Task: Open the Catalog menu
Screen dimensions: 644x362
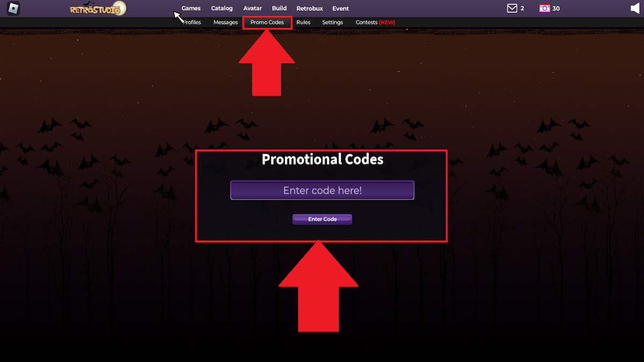Action: tap(222, 9)
